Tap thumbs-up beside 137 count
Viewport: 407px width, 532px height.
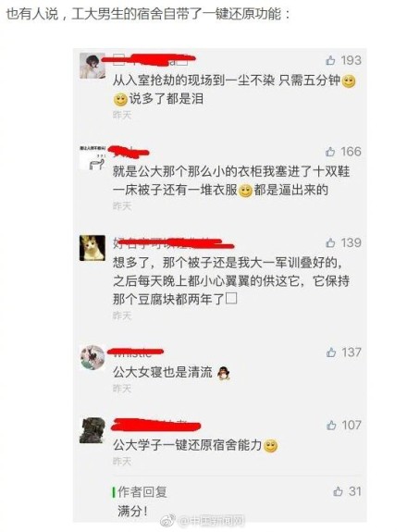pyautogui.click(x=331, y=353)
